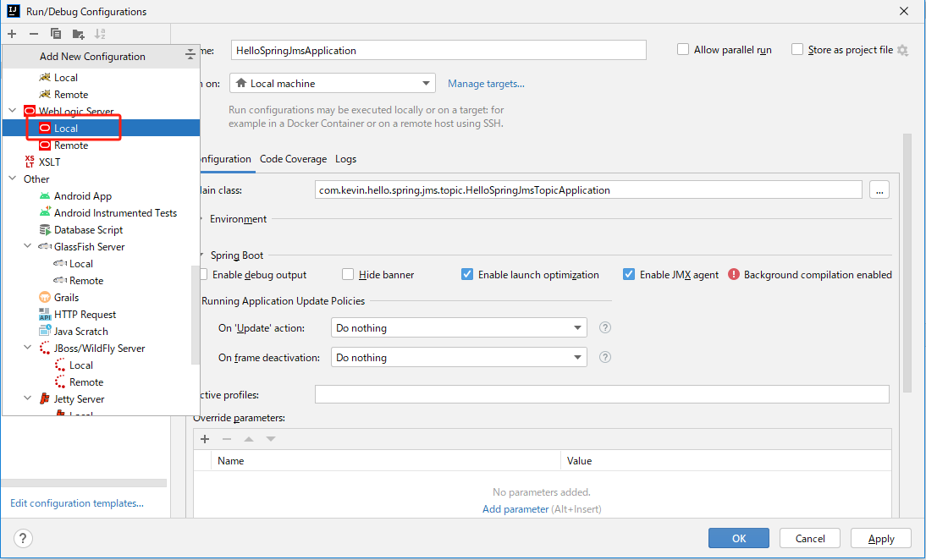Open the On 'Update' action dropdown
The width and height of the screenshot is (926, 560).
coord(459,327)
